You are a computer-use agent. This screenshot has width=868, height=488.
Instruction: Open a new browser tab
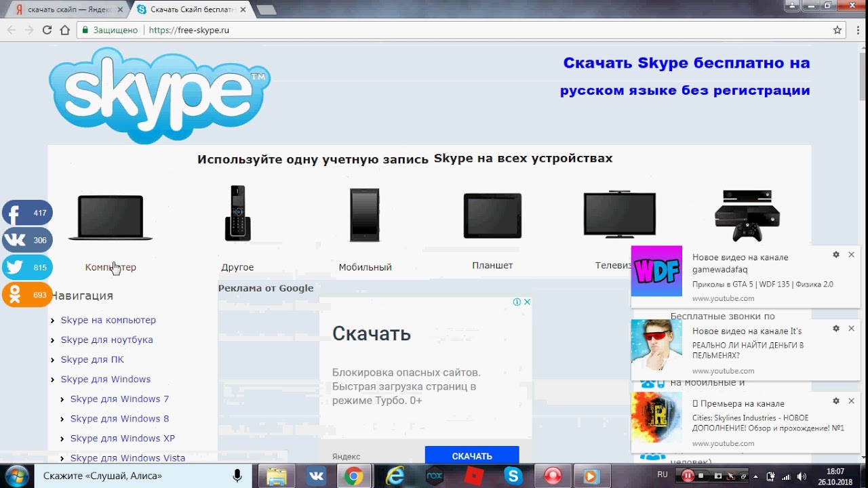pos(267,9)
